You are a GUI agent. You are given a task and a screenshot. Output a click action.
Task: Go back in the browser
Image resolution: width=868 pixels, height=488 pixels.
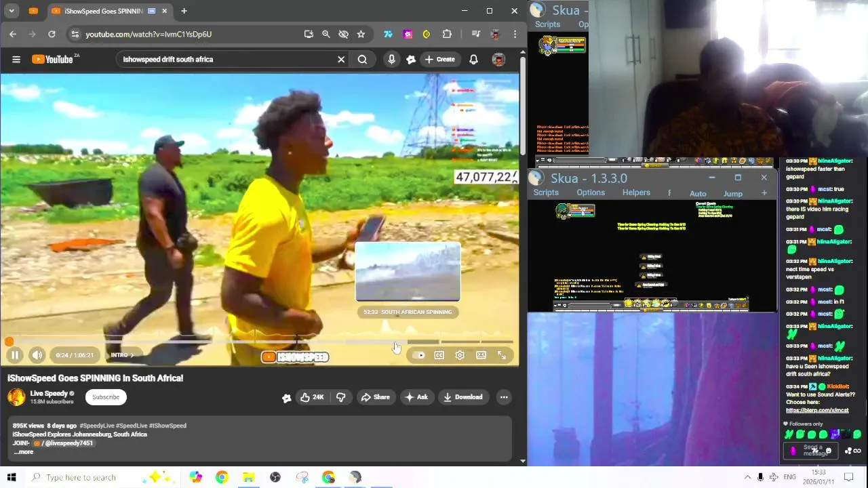(13, 34)
